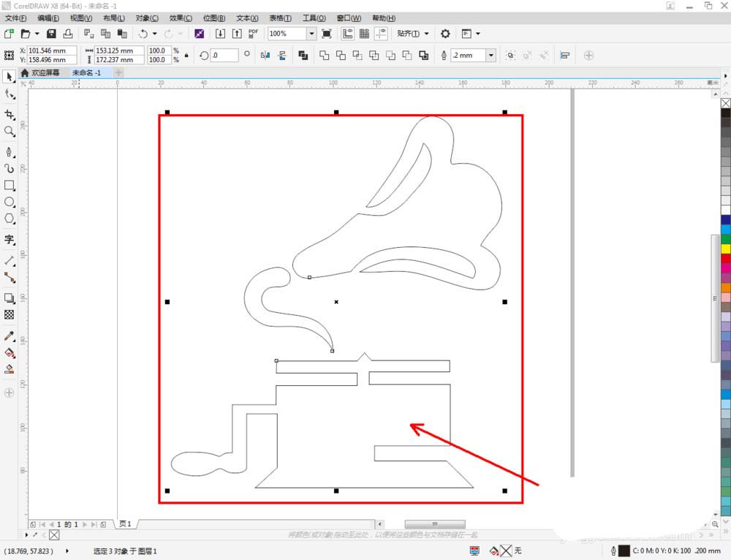Open the outline width .2 mm dropdown

coord(491,56)
